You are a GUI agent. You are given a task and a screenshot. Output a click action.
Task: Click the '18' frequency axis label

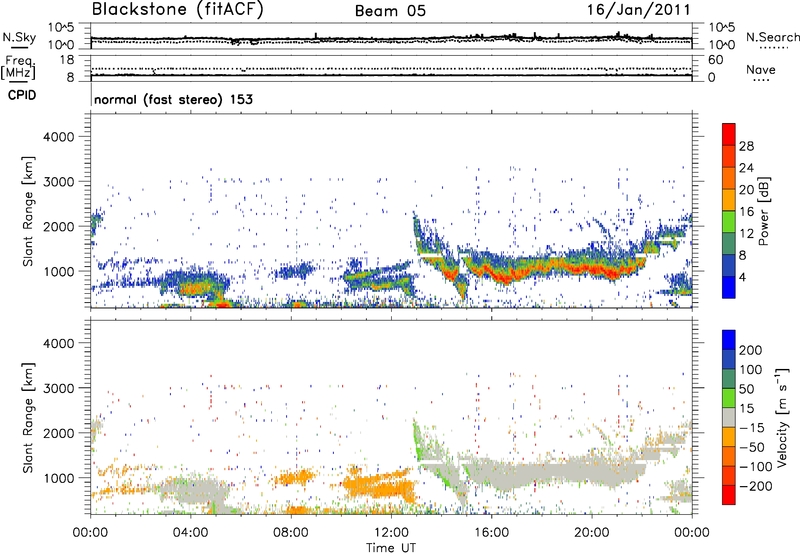(x=66, y=60)
